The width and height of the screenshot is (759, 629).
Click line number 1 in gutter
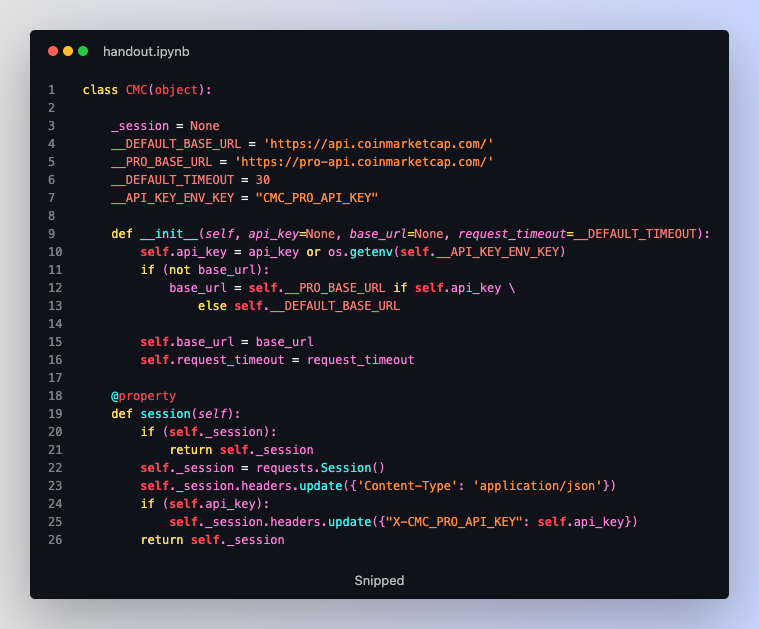tap(51, 90)
